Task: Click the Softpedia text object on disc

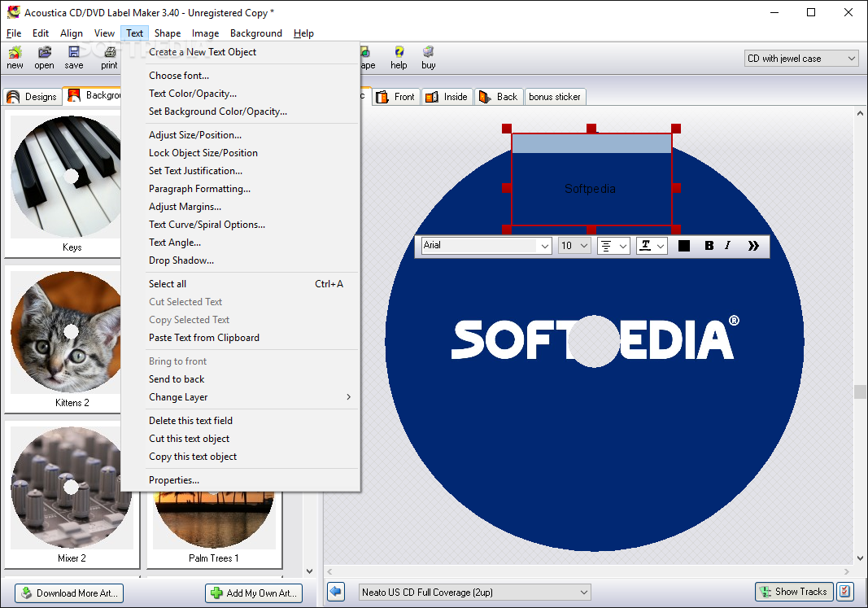Action: [x=590, y=189]
